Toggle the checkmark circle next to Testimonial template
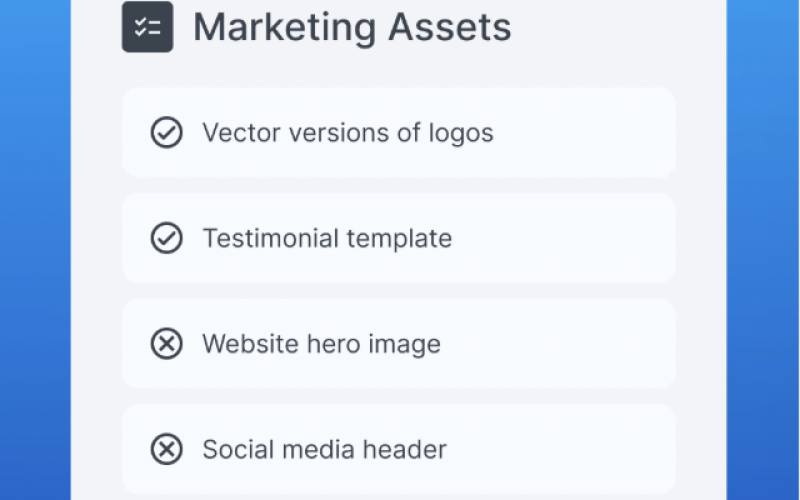The height and width of the screenshot is (500, 800). click(x=167, y=238)
